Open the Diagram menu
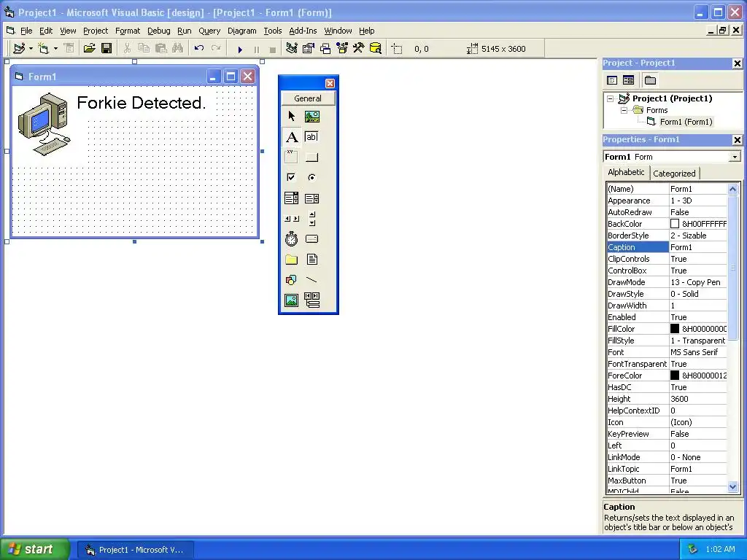 point(241,31)
